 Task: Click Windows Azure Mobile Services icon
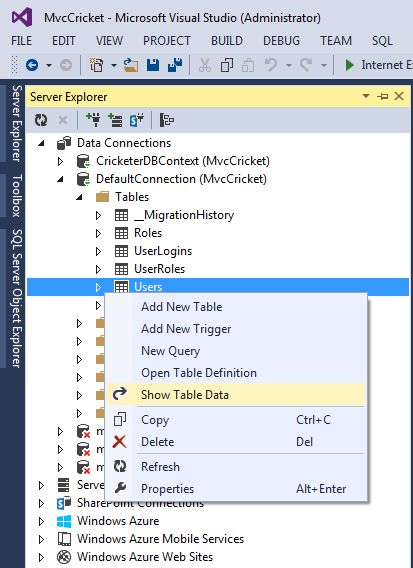click(x=64, y=539)
